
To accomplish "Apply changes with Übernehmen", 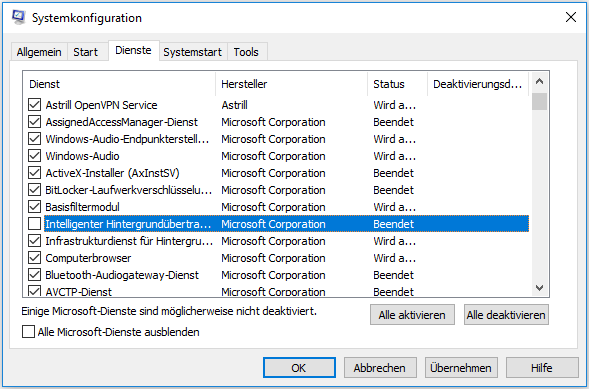I will point(461,368).
